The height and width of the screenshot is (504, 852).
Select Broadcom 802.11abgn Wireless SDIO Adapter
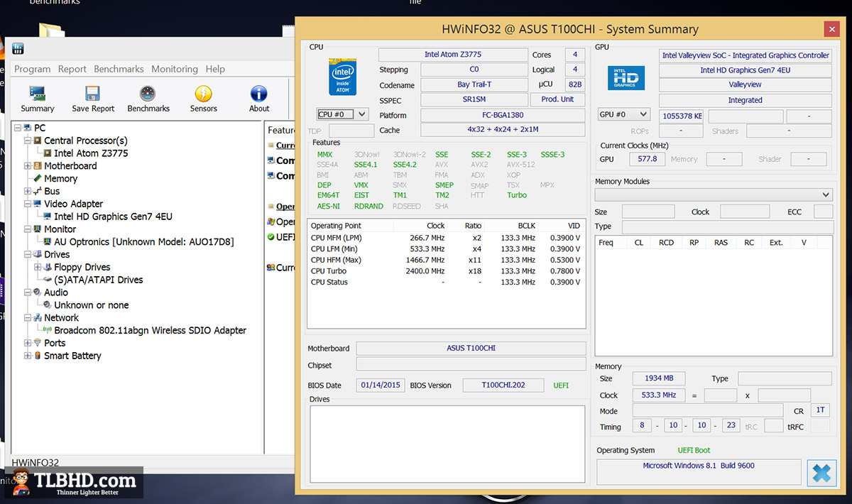[x=151, y=330]
